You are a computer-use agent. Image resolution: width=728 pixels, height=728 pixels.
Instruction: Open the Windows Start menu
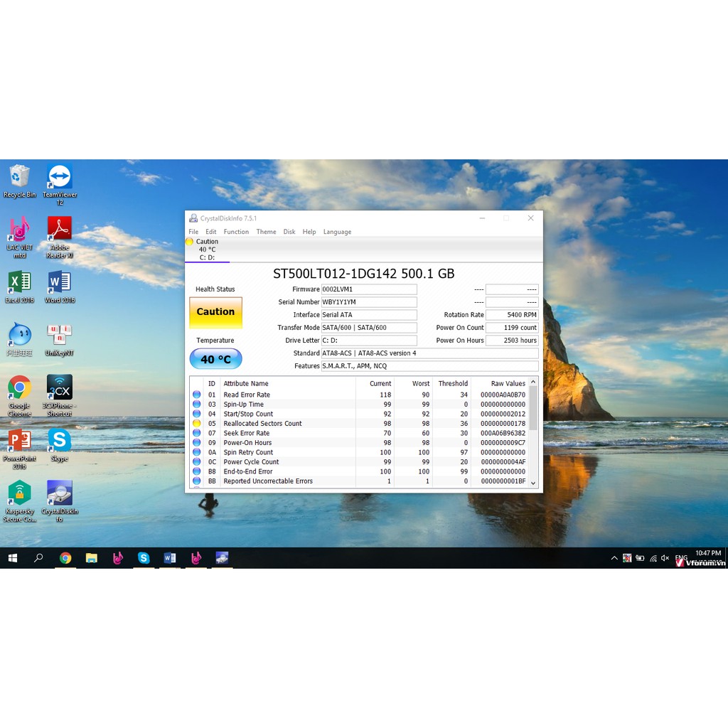pyautogui.click(x=13, y=558)
